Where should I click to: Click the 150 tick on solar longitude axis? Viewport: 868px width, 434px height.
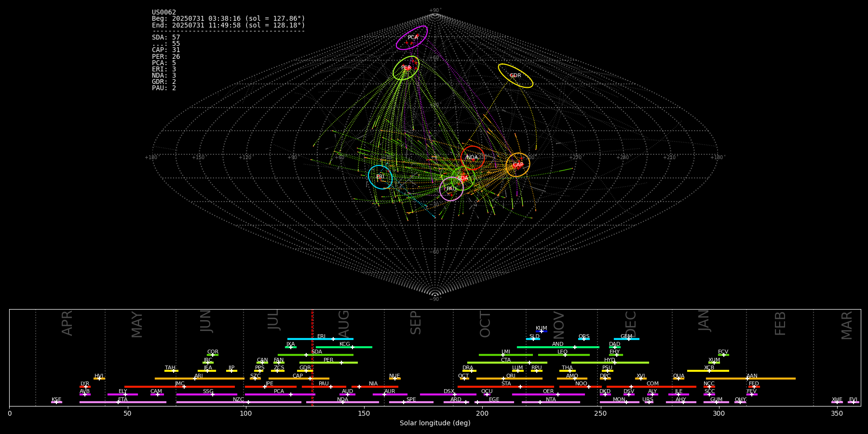[364, 413]
